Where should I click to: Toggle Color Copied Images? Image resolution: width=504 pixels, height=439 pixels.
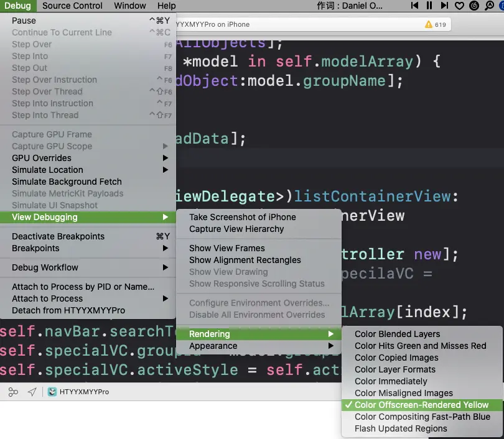coord(422,358)
